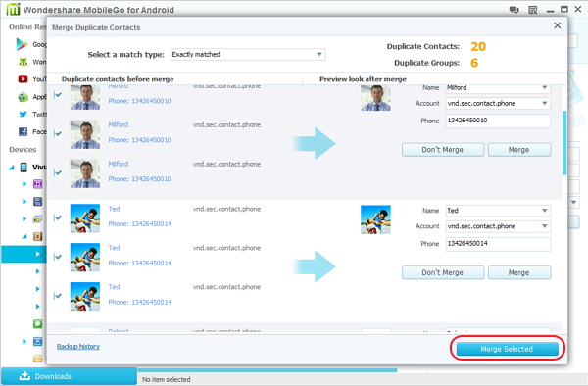Click the merged Ted preview photo
The height and width of the screenshot is (386, 588).
pyautogui.click(x=375, y=219)
